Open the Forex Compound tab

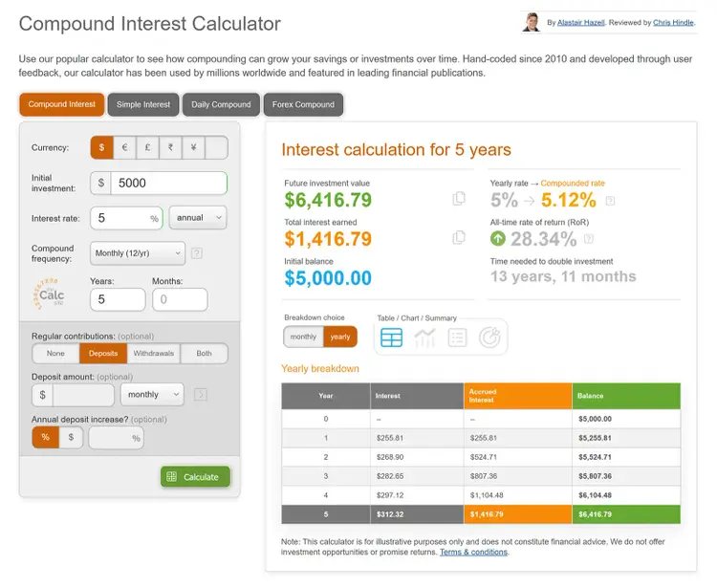pos(303,105)
